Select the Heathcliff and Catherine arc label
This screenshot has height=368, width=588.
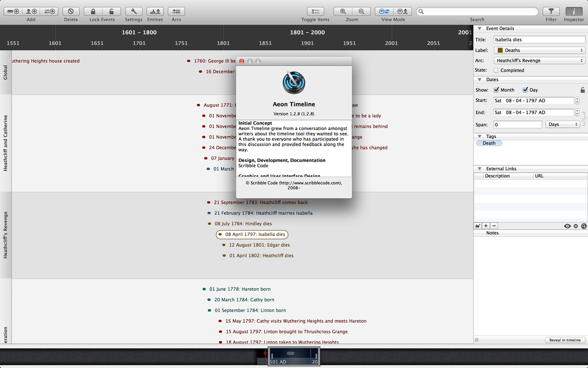tap(5, 143)
